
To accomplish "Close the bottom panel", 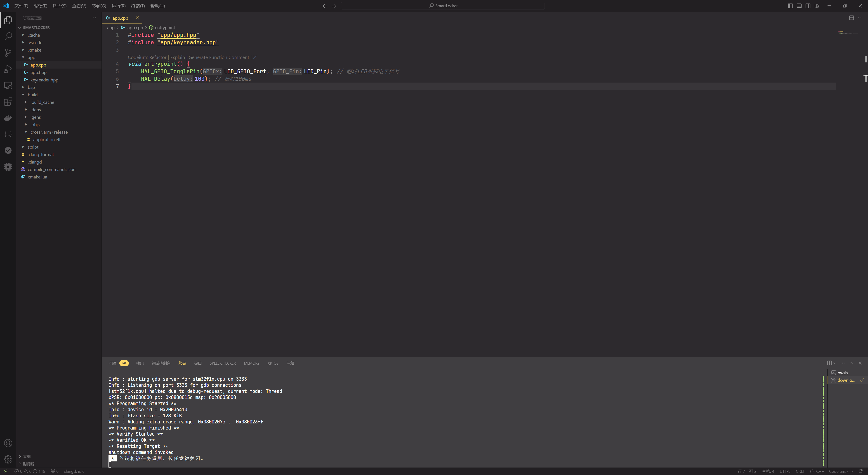I will tap(860, 363).
